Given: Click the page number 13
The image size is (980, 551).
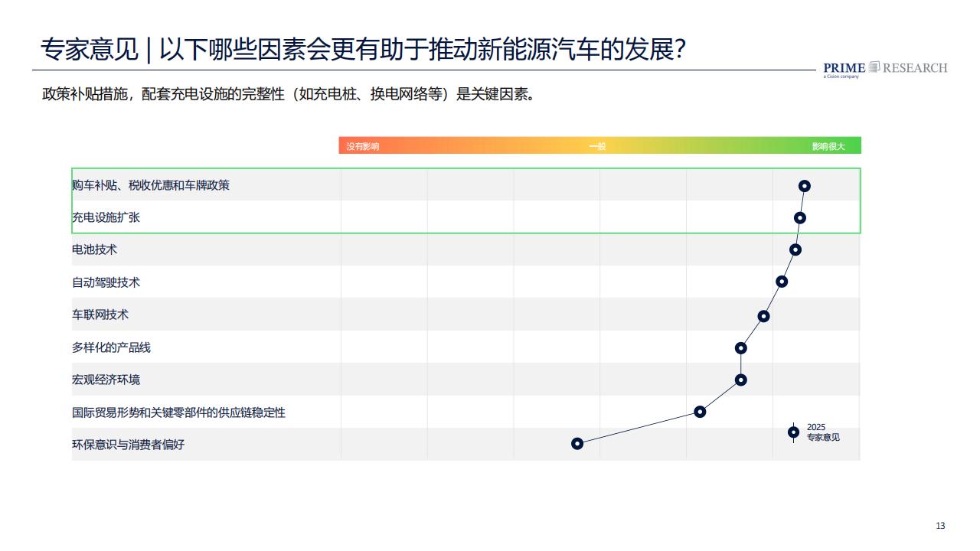Looking at the screenshot, I should point(941,526).
